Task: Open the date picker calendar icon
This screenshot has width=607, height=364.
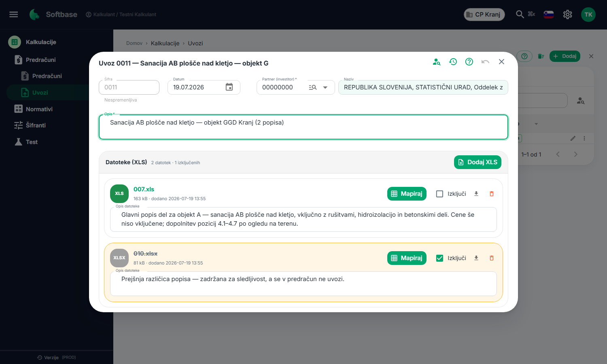Action: pyautogui.click(x=229, y=87)
